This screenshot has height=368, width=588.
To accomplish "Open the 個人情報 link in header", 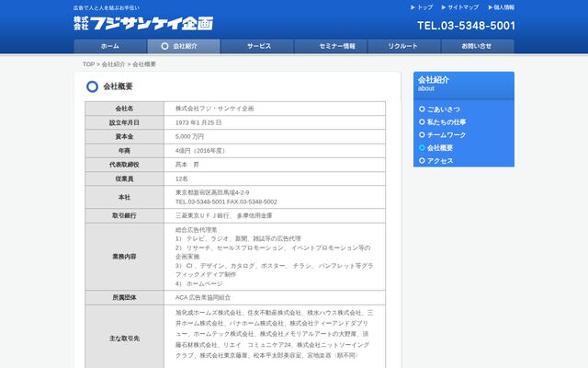I will click(x=504, y=7).
